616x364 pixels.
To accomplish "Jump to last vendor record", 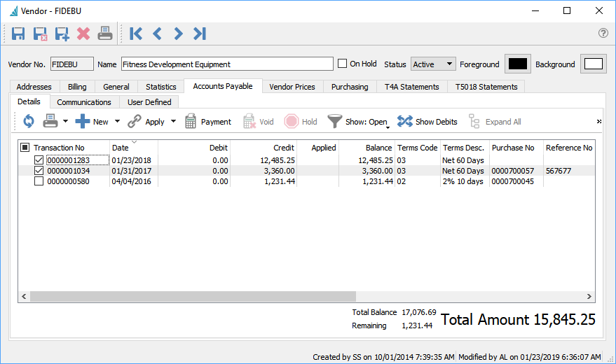I will [200, 34].
